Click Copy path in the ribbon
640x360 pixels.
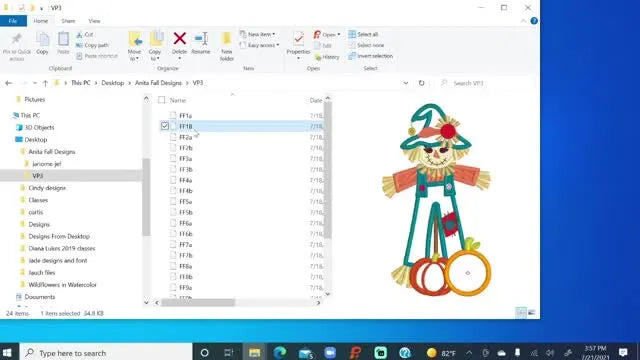pos(92,45)
